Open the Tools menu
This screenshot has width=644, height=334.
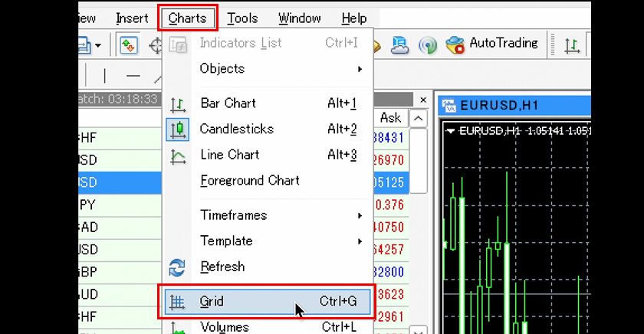[242, 18]
